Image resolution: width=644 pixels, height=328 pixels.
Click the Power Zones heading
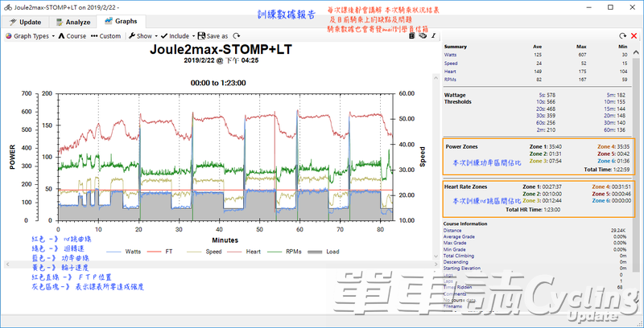[x=461, y=146]
